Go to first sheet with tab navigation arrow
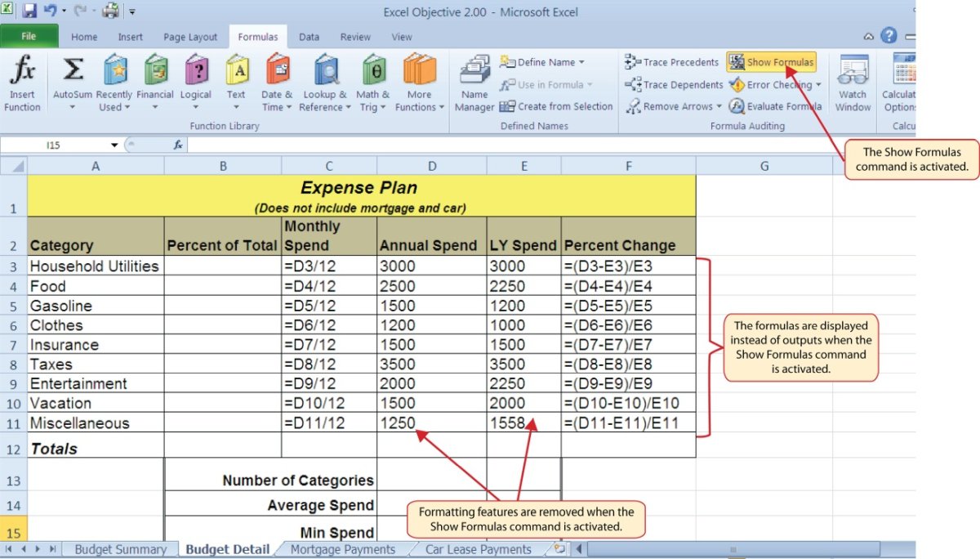Screen dimensions: 980x559 click(8, 549)
